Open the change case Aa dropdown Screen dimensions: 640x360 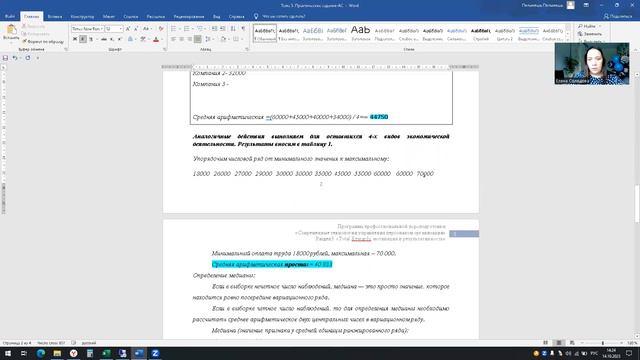tap(147, 29)
